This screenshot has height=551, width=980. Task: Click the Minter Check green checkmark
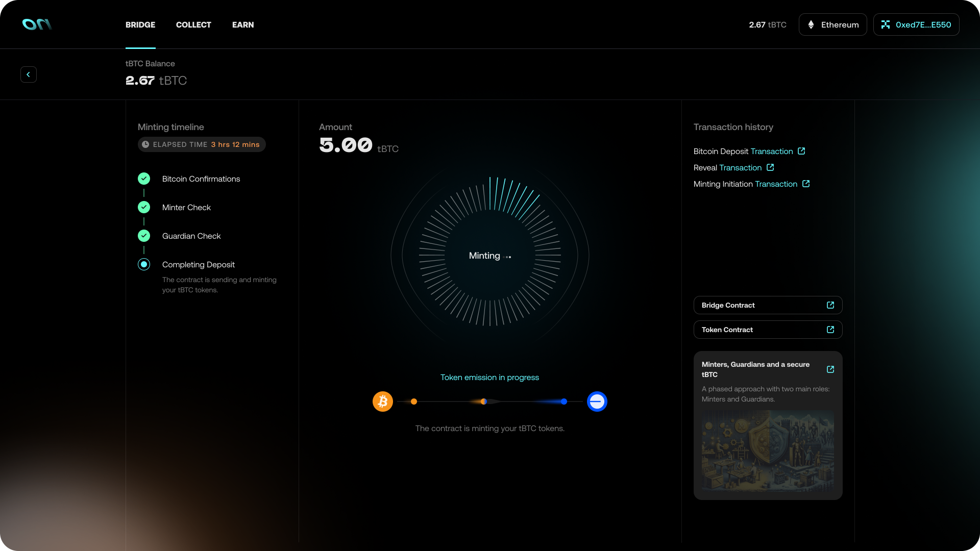click(x=144, y=207)
